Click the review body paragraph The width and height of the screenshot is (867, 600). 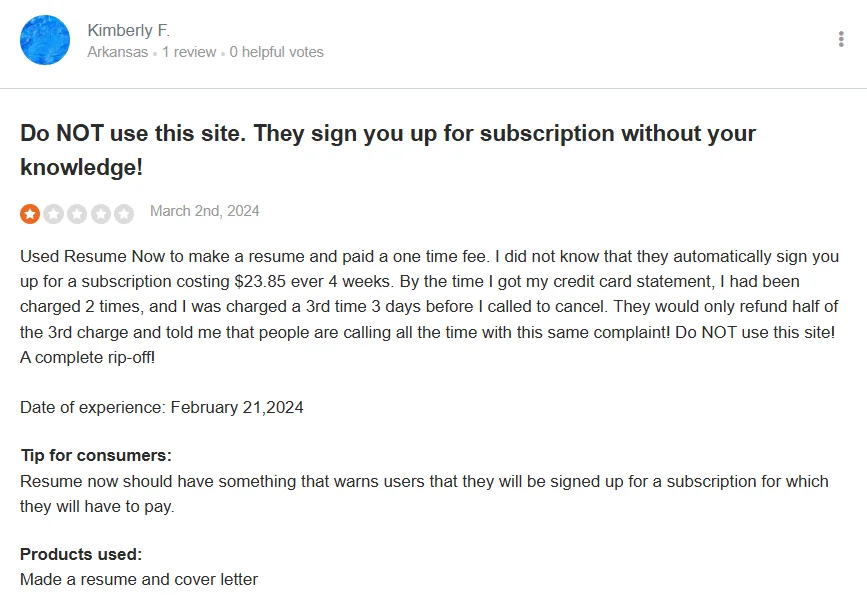click(x=430, y=307)
